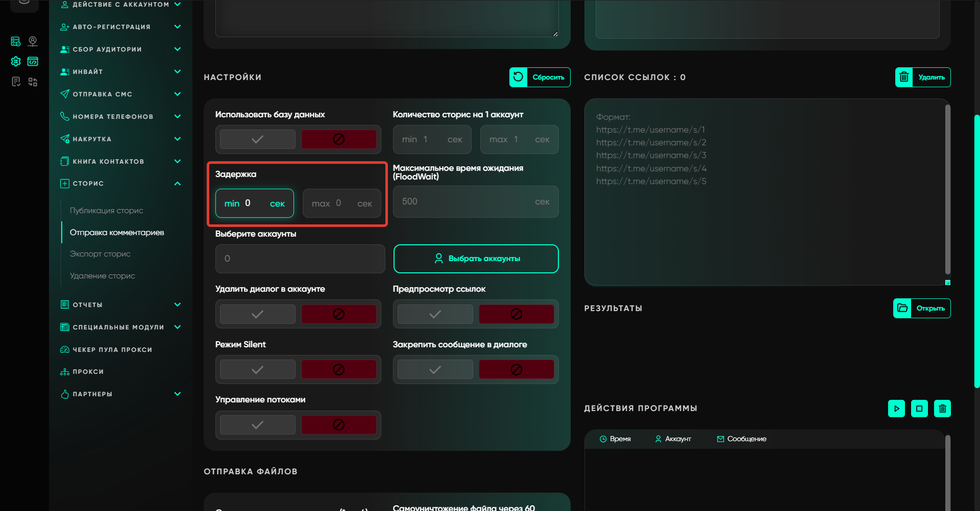Click the webcam icon in left rail
The width and height of the screenshot is (980, 511).
pos(33,41)
